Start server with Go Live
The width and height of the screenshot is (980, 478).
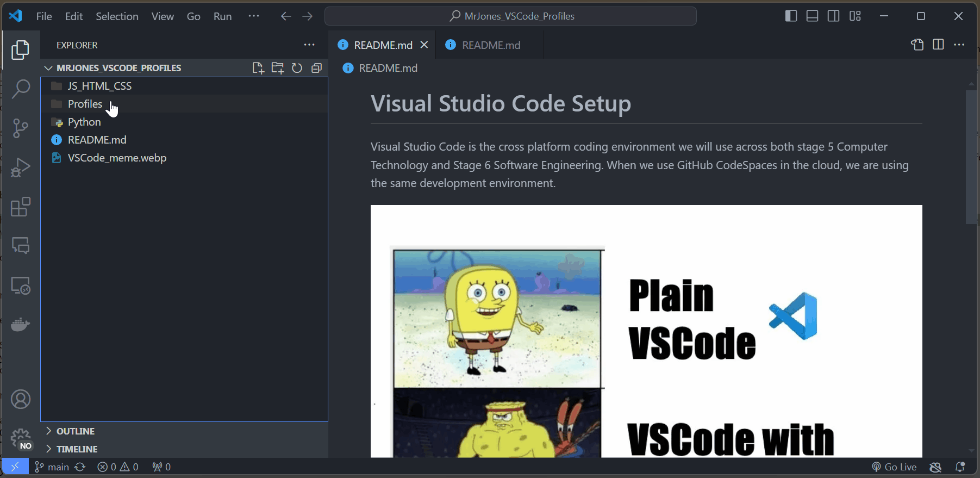(894, 467)
